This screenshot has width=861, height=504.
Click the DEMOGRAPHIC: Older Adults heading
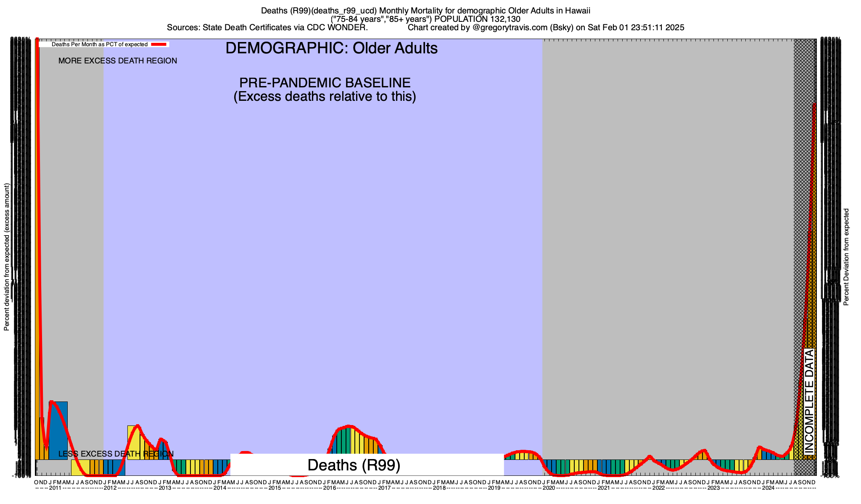[x=331, y=48]
